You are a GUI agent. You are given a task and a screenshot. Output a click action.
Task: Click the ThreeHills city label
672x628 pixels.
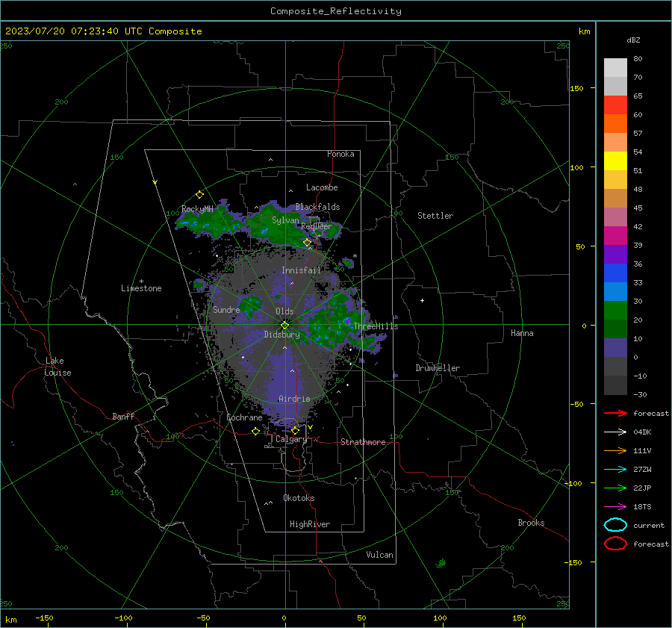376,326
